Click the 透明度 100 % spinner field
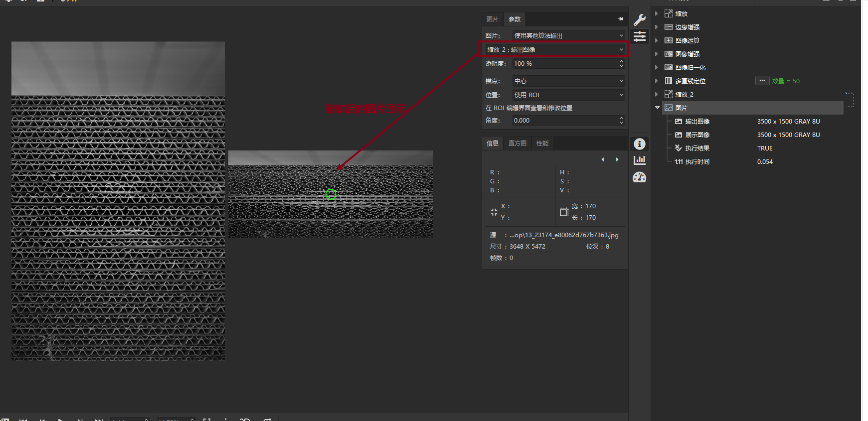 (x=565, y=64)
